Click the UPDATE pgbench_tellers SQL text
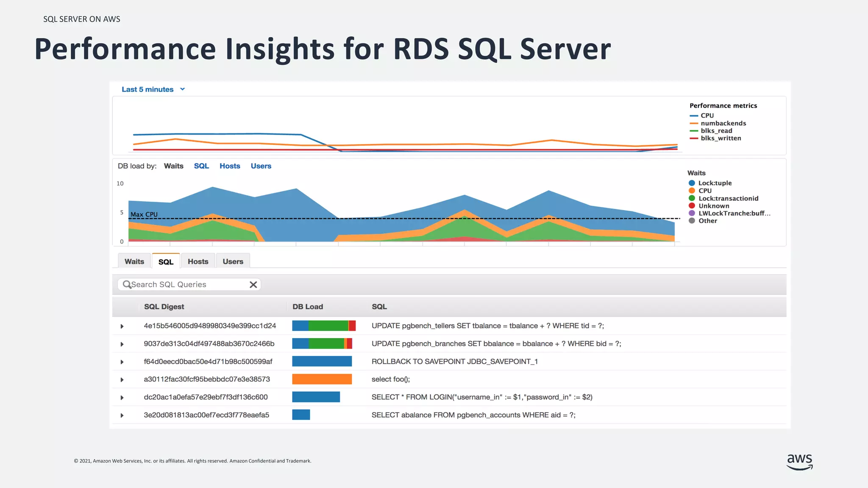 488,326
